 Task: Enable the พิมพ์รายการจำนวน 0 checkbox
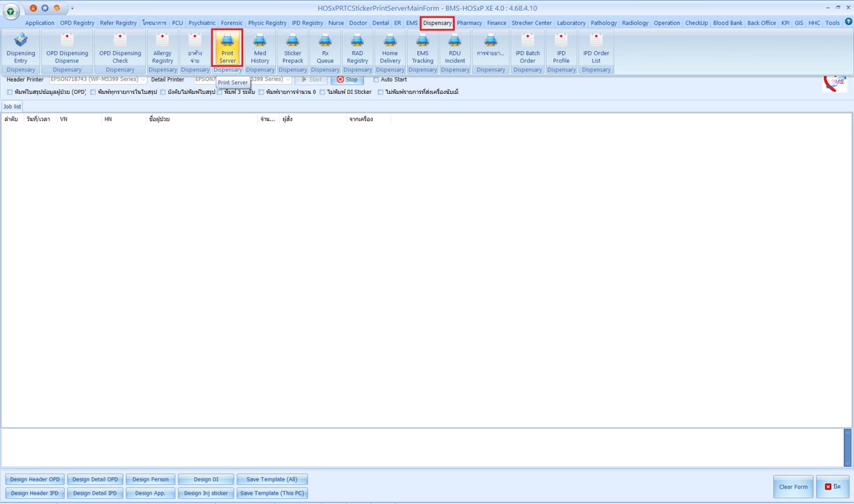point(261,93)
